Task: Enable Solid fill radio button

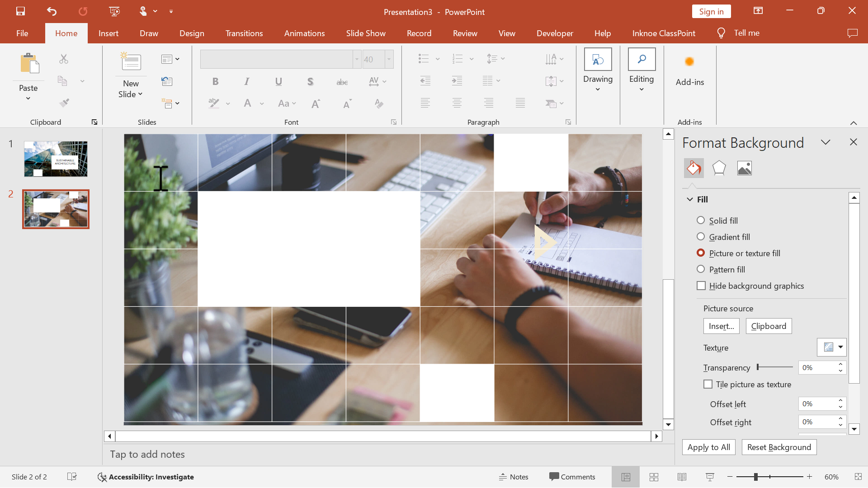Action: tap(702, 221)
